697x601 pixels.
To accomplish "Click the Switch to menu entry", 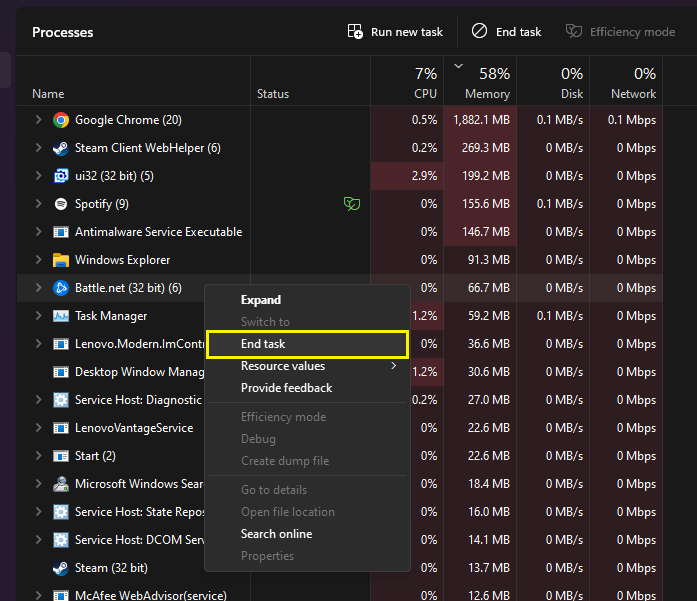I will 307,322.
